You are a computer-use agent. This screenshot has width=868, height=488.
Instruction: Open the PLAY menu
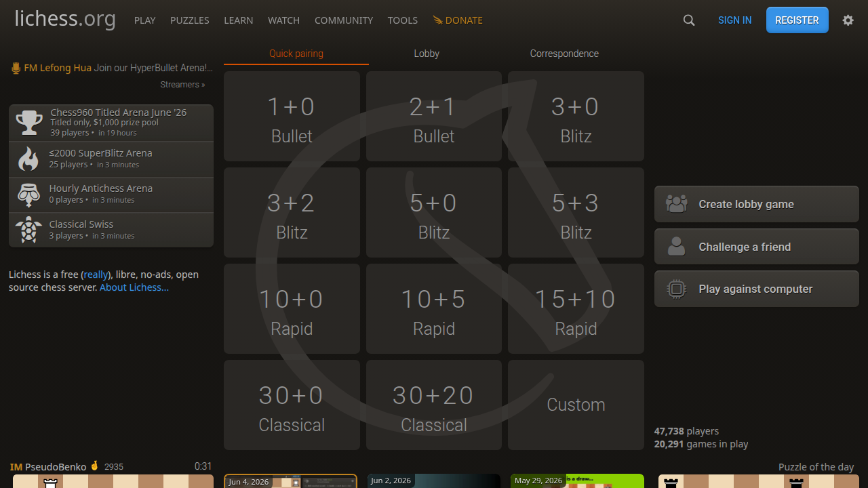point(145,20)
